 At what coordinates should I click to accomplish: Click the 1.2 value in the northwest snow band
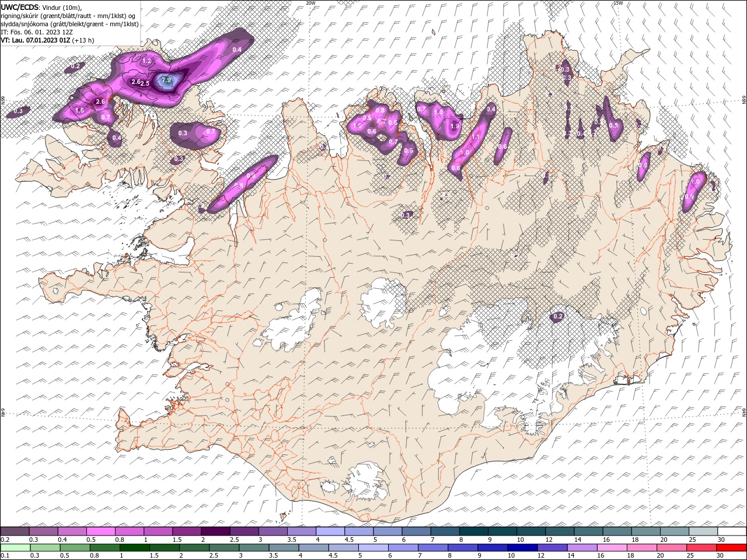click(x=146, y=61)
